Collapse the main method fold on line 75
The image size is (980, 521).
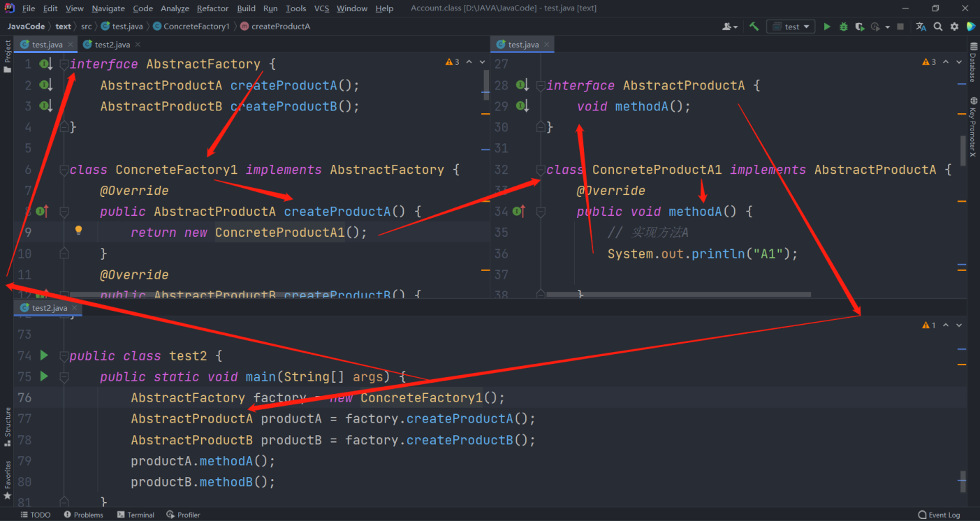click(64, 377)
